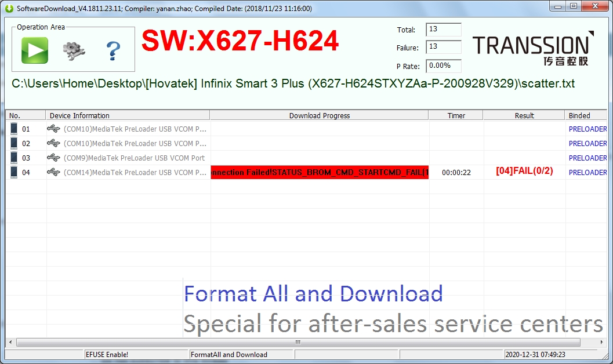
Task: Click the scatter.txt file path
Action: pyautogui.click(x=293, y=83)
